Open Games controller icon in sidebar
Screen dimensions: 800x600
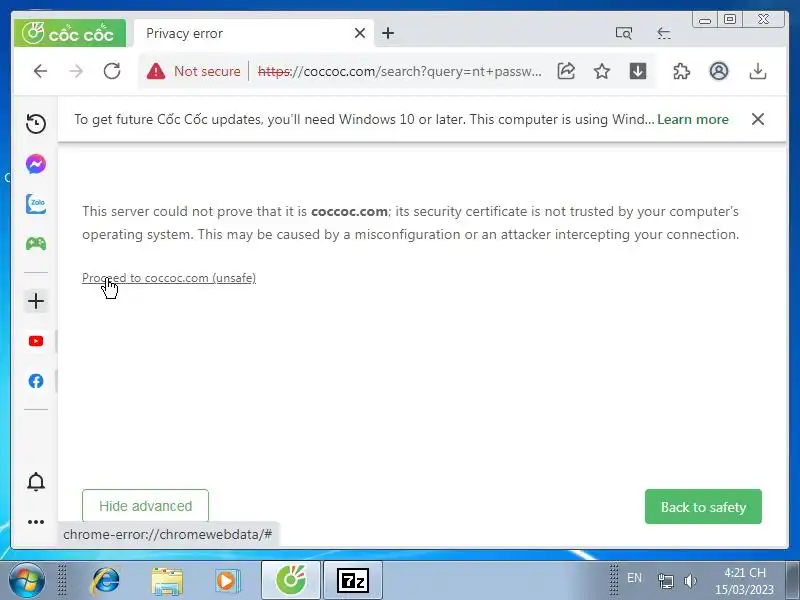tap(36, 243)
